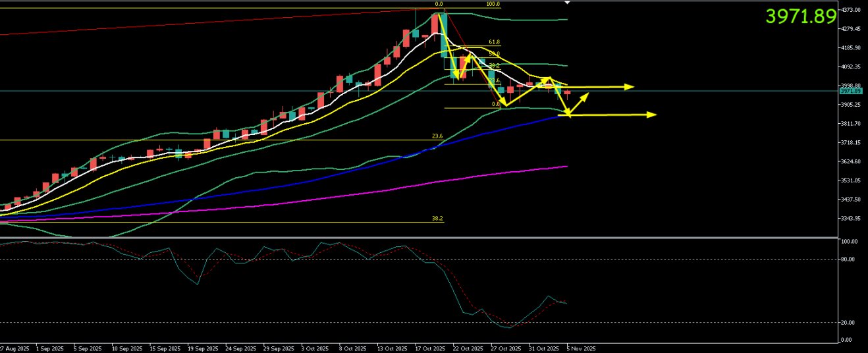Click the 4373.00 price scale value

(852, 10)
